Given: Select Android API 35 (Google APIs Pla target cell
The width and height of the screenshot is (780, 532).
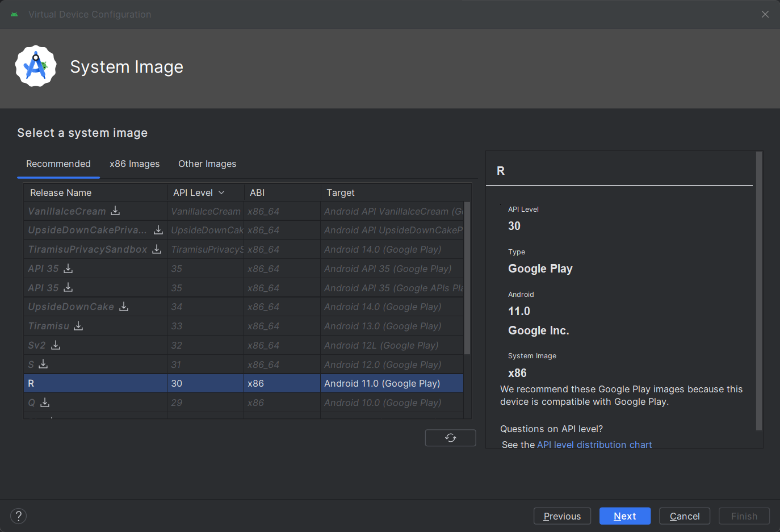Looking at the screenshot, I should [x=392, y=288].
